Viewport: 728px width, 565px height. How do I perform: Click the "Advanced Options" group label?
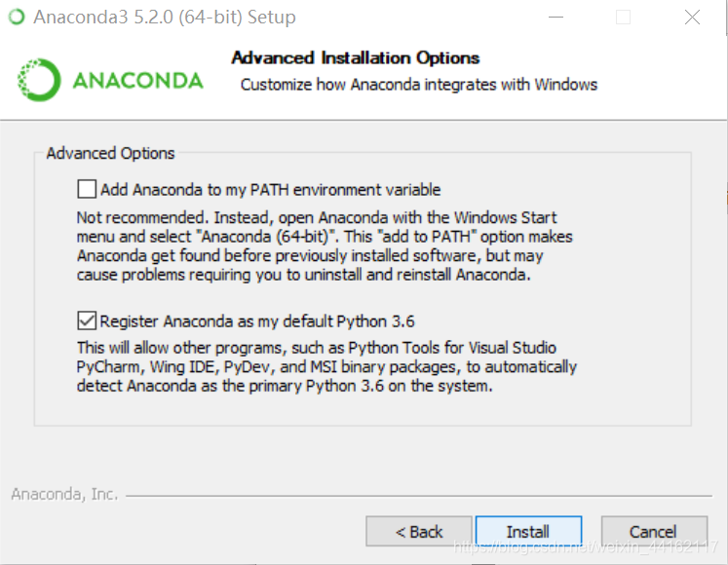(x=110, y=154)
